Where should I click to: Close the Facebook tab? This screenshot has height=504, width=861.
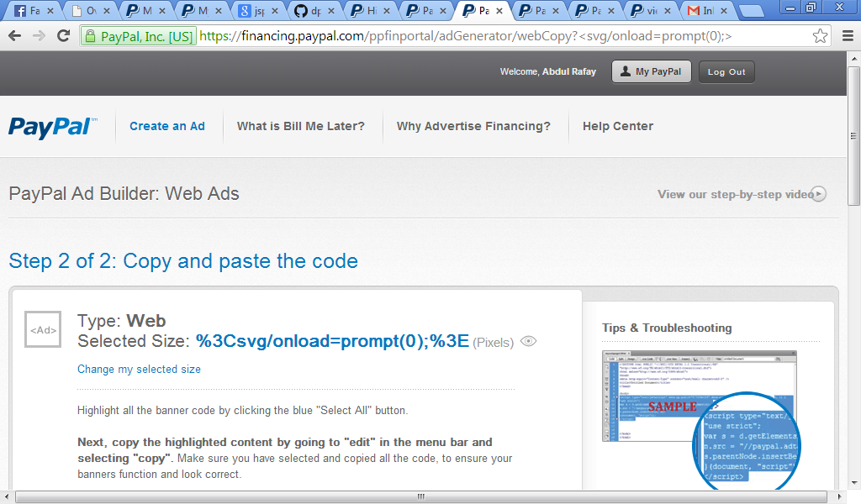tap(50, 10)
